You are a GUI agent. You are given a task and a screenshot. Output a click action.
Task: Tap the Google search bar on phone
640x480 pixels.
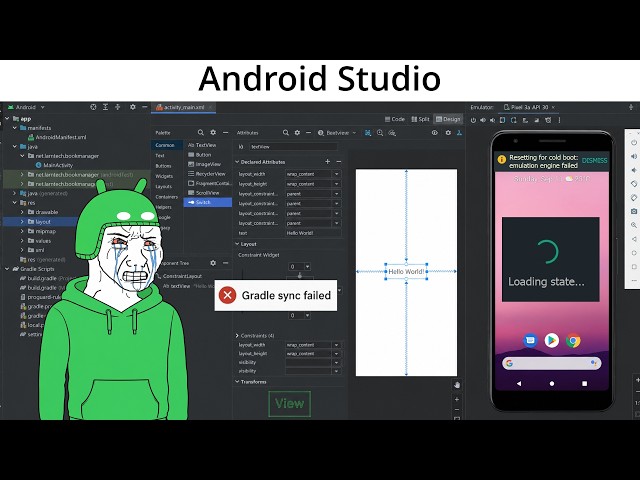552,363
